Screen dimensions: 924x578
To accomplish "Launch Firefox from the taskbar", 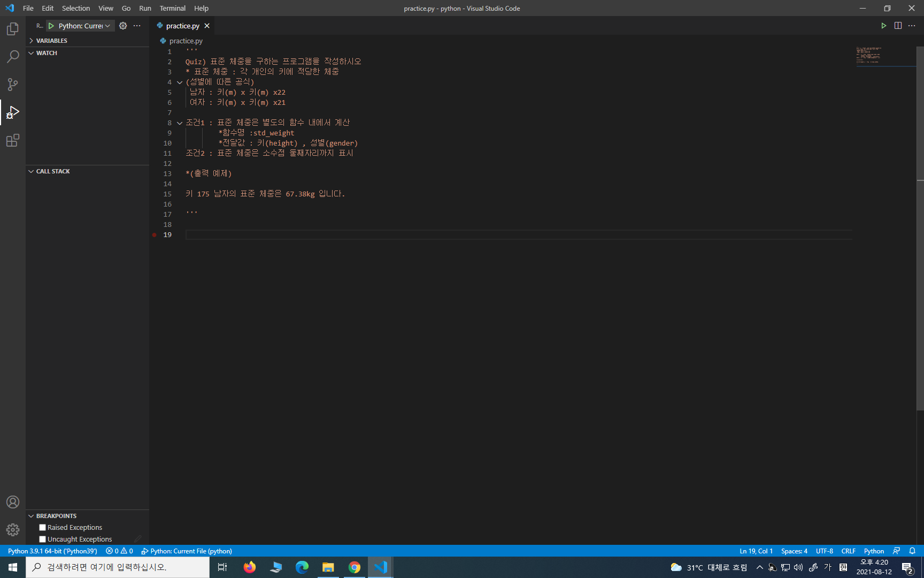I will click(x=250, y=567).
